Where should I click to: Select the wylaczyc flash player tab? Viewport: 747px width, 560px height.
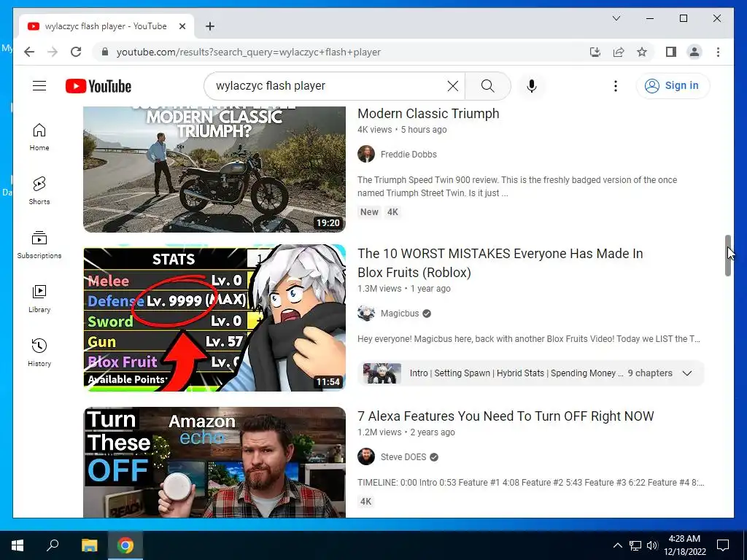106,26
